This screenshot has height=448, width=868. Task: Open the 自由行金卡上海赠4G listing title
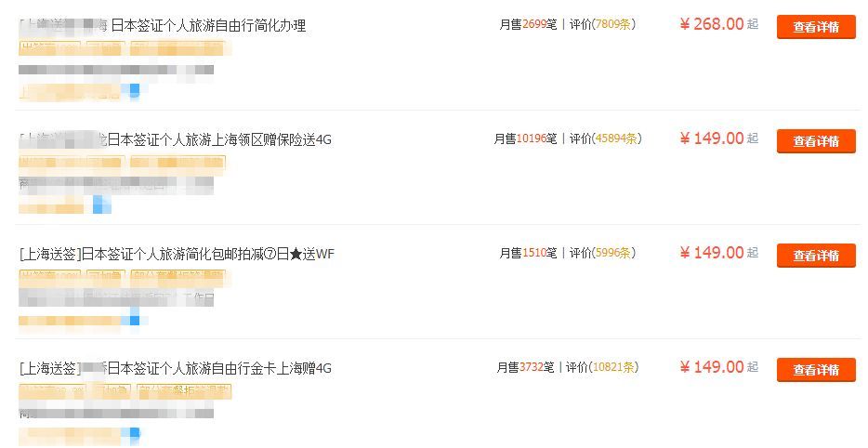tap(175, 368)
